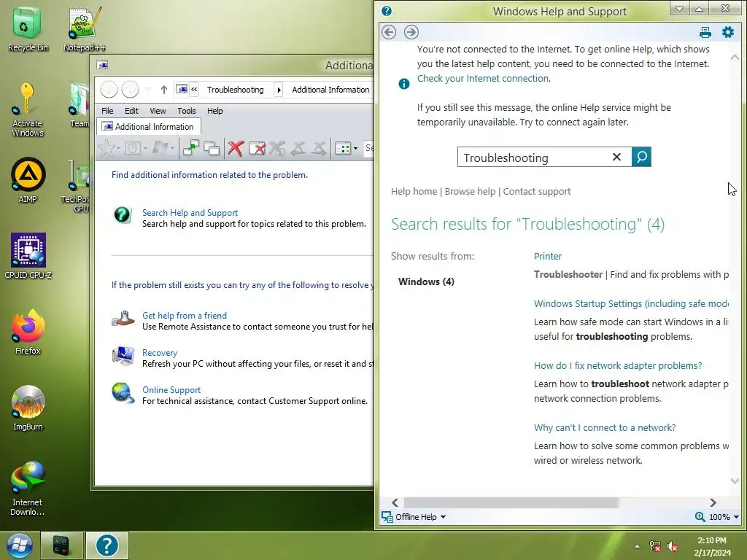
Task: Select the Windows (4) results filter
Action: pyautogui.click(x=426, y=281)
